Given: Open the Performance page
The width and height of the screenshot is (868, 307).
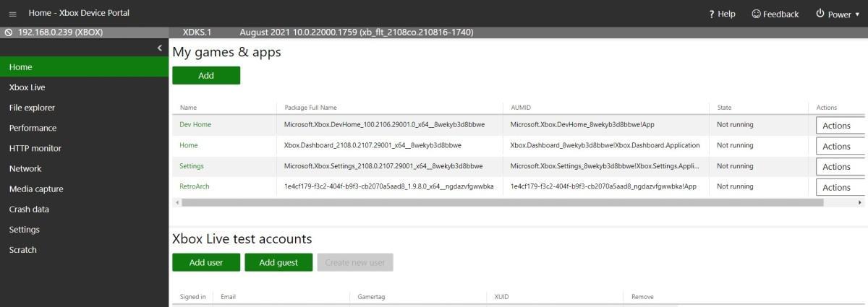Looking at the screenshot, I should click(x=84, y=127).
